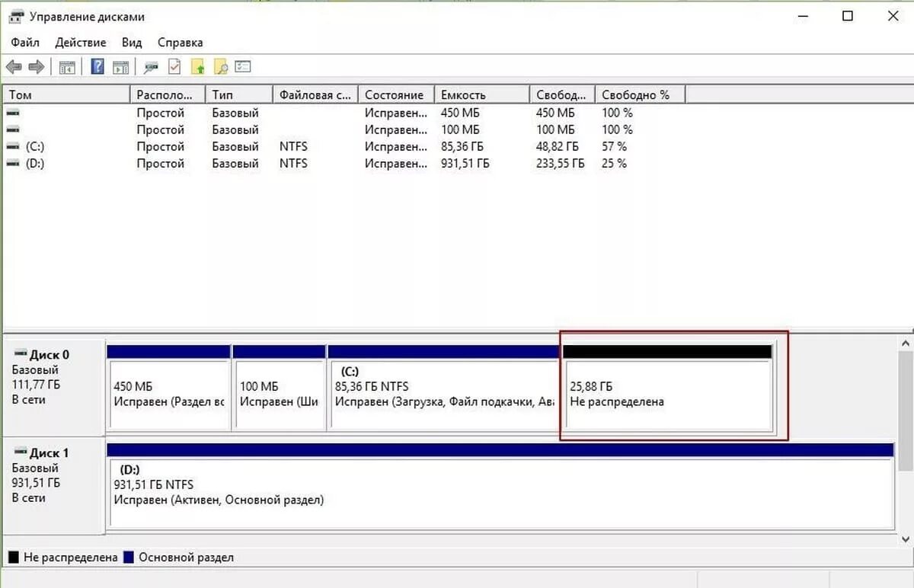Select the 25,88 ГБ Не распределена unallocated block
The height and width of the screenshot is (588, 914).
pos(668,388)
